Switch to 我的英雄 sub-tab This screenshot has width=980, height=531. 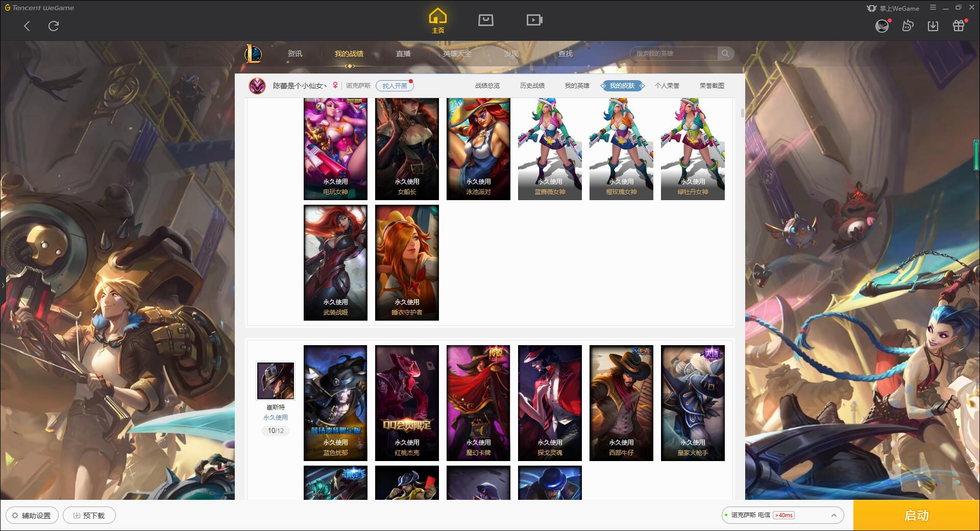coord(577,86)
